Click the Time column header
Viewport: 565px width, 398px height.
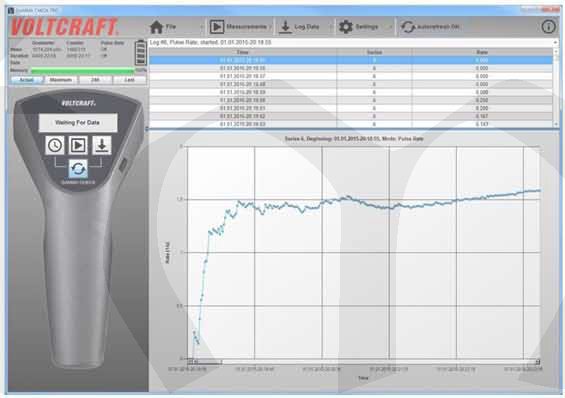click(x=243, y=52)
